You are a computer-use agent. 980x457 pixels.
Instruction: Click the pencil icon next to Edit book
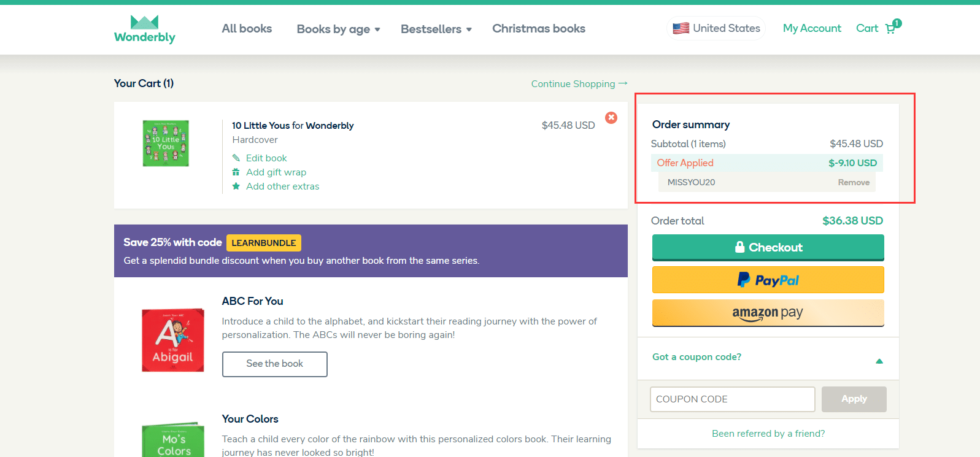click(236, 158)
